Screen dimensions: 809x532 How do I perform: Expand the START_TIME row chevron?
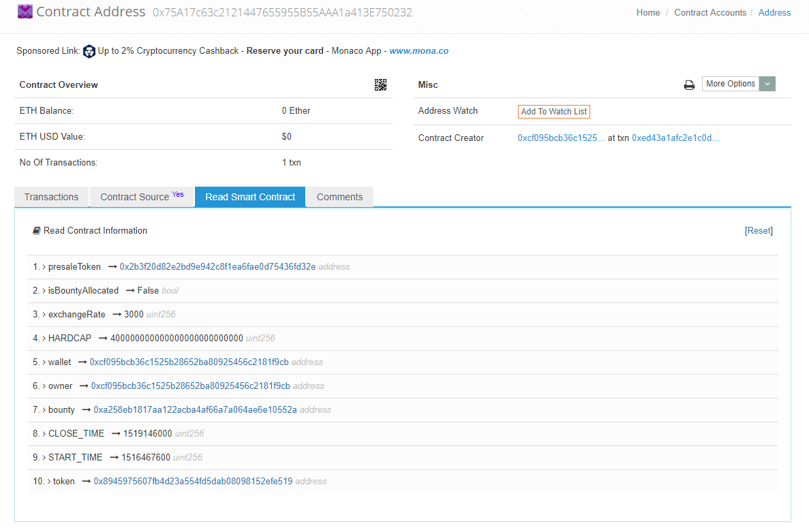tap(44, 457)
